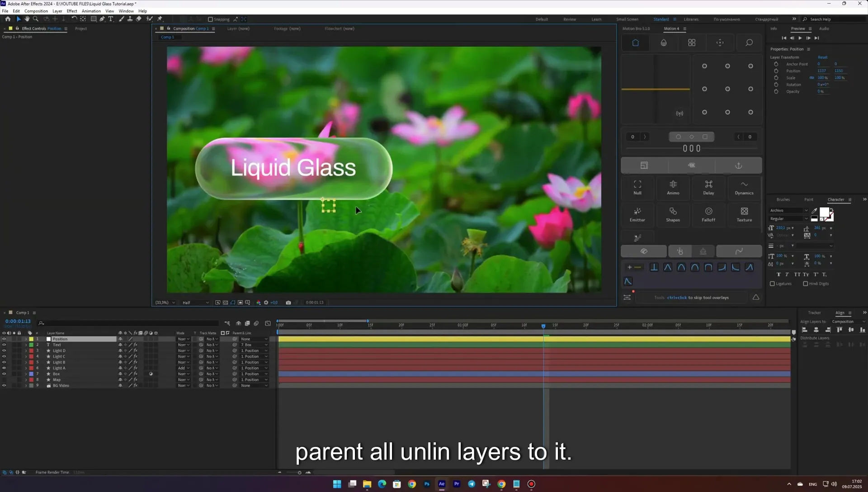Open the Delay tool in Motion 4
Viewport: 868px width, 492px height.
(708, 187)
